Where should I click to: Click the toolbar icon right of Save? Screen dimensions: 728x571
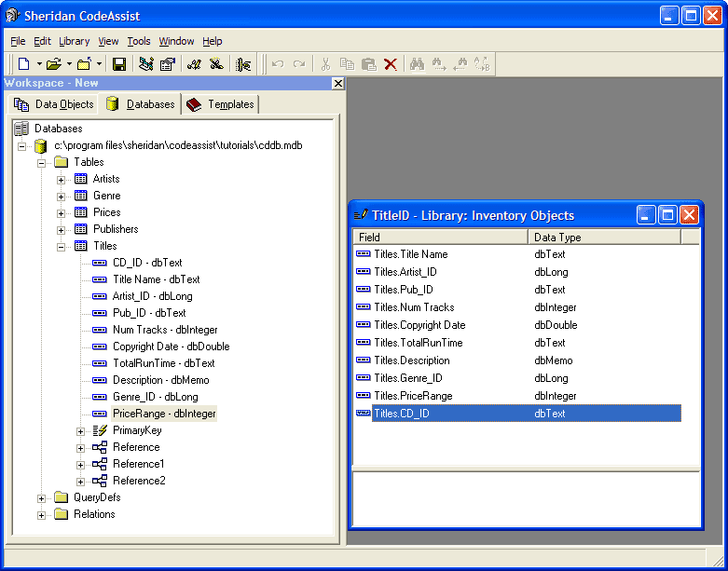[x=146, y=64]
